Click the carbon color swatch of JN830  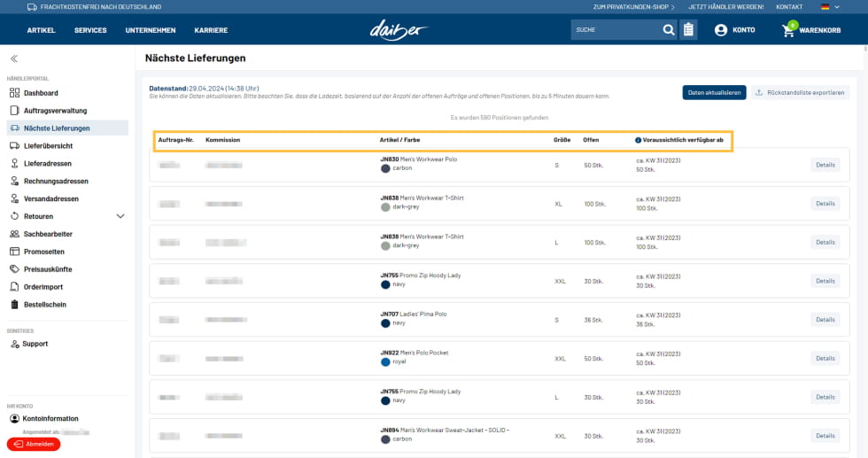click(x=385, y=168)
